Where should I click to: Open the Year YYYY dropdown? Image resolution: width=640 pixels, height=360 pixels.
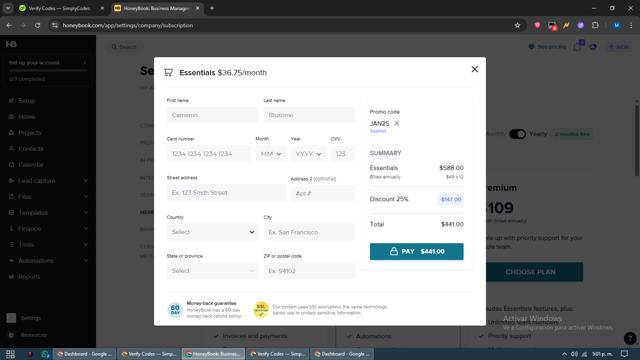(308, 154)
